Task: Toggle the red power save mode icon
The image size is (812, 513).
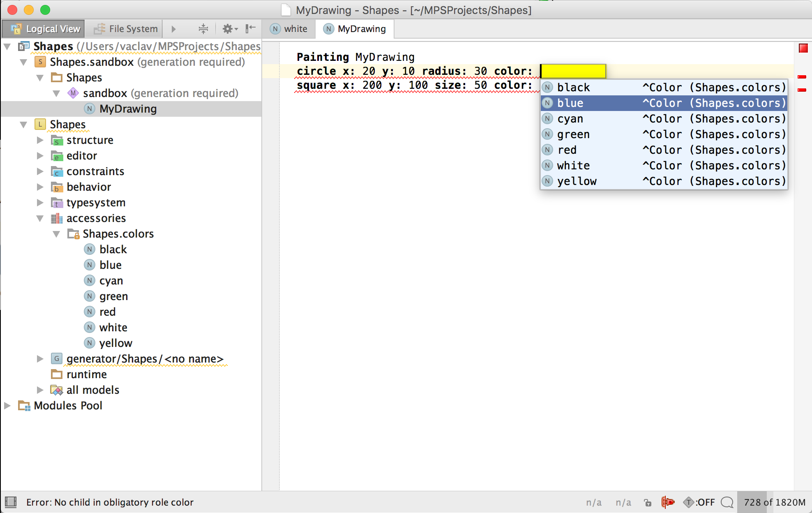Action: tap(668, 502)
